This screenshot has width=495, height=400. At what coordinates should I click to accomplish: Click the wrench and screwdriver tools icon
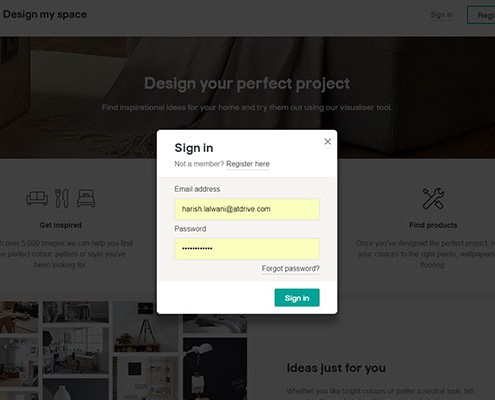[433, 198]
